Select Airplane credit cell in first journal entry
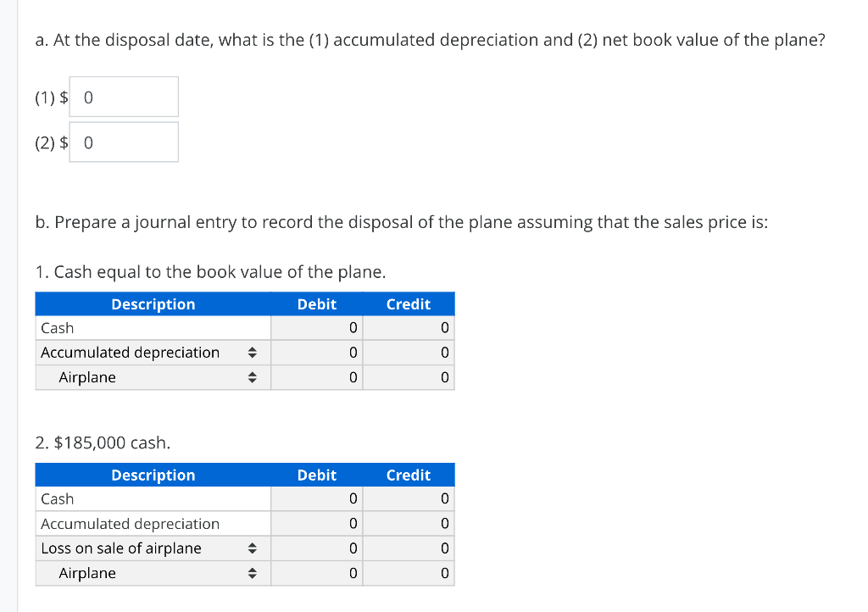Image resolution: width=868 pixels, height=612 pixels. click(x=409, y=377)
